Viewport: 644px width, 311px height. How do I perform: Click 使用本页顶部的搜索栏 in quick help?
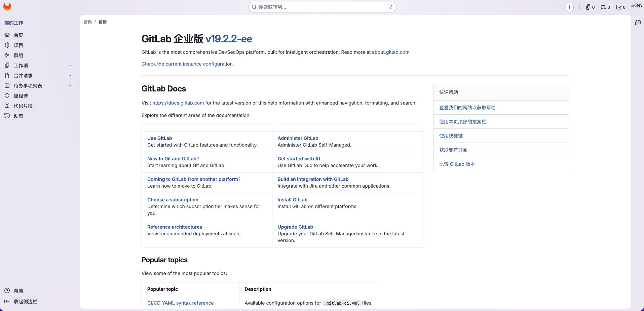[463, 122]
